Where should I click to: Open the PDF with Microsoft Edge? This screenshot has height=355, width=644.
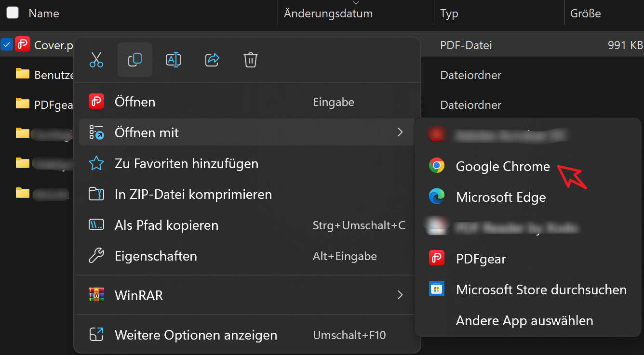[x=500, y=197]
